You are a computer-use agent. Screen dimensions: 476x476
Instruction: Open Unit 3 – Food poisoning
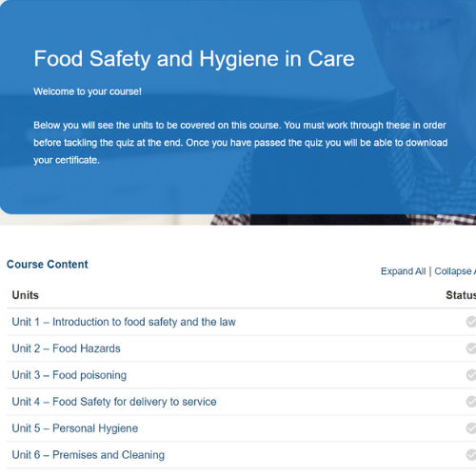point(69,375)
